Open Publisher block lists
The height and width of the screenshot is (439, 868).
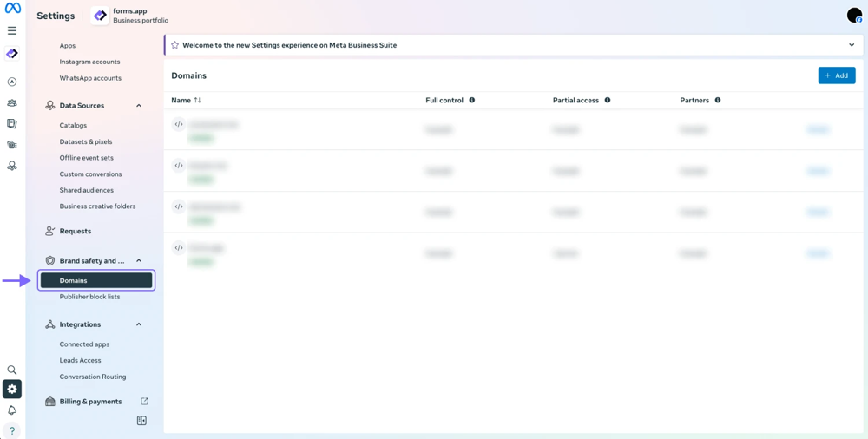point(89,297)
